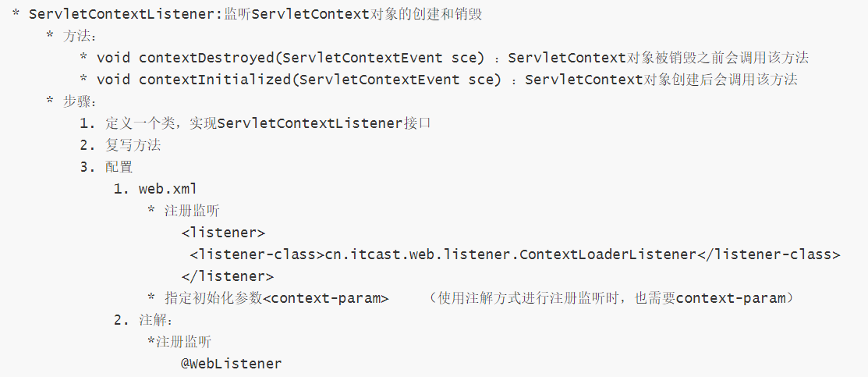Click step 3 配置 line

107,167
